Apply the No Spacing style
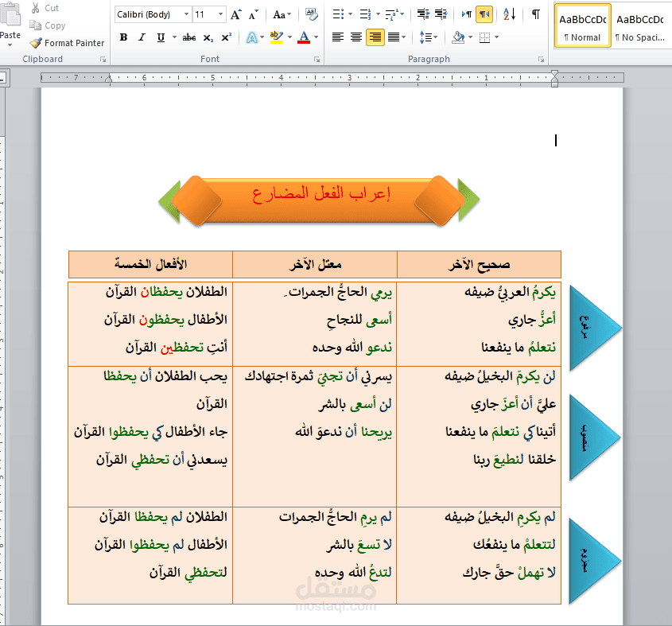Viewport: 672px width, 626px height. [x=640, y=25]
